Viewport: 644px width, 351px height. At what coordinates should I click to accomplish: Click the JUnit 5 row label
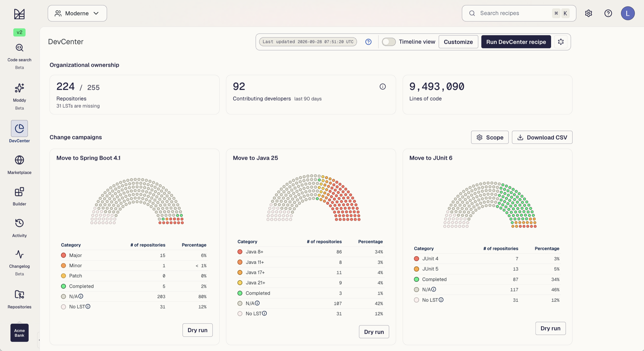pos(430,269)
